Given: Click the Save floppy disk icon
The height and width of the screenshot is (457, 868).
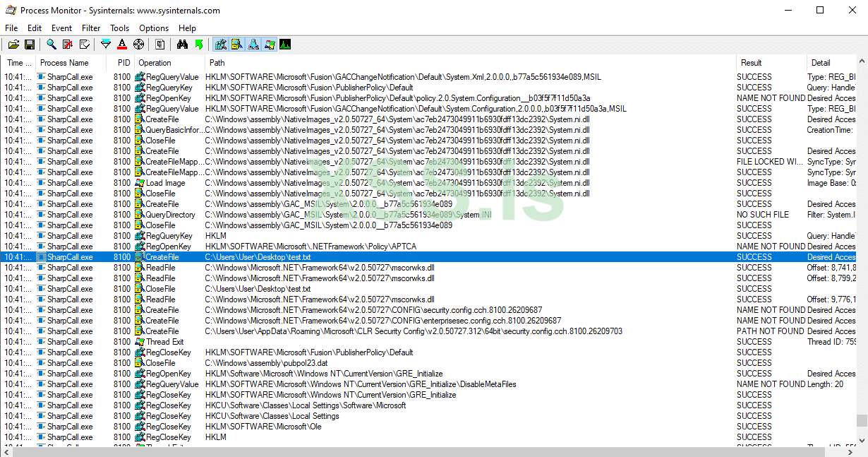Looking at the screenshot, I should tap(30, 44).
